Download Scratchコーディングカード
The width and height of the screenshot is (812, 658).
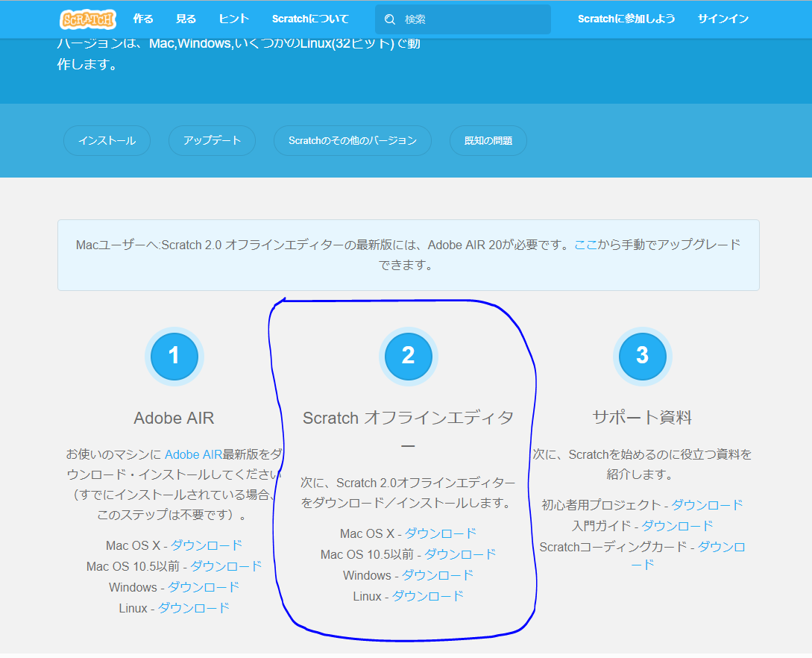pyautogui.click(x=722, y=547)
